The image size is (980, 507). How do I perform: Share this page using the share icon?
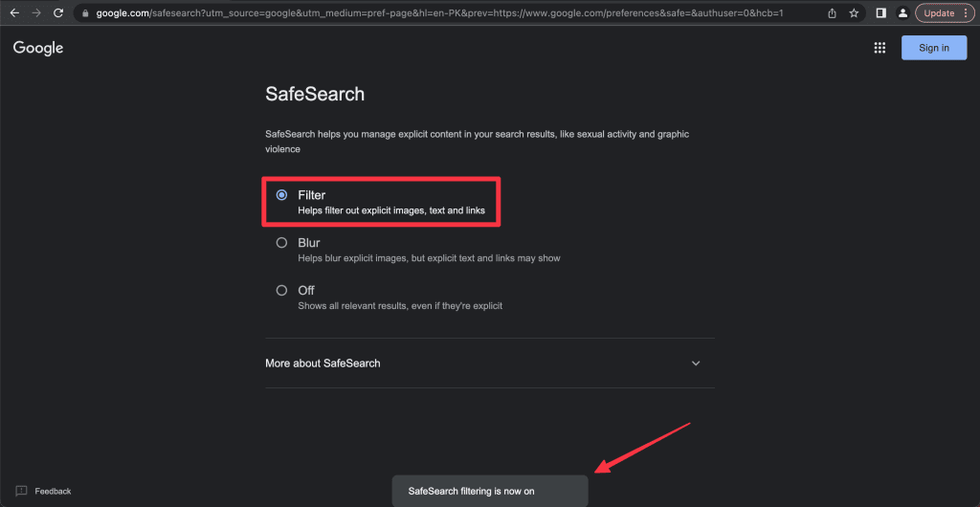(832, 12)
